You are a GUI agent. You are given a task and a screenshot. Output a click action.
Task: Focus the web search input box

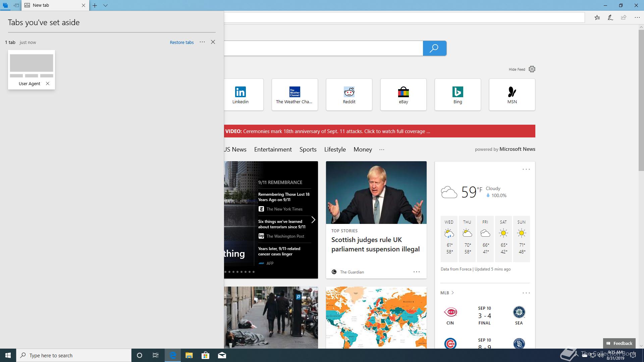point(323,48)
